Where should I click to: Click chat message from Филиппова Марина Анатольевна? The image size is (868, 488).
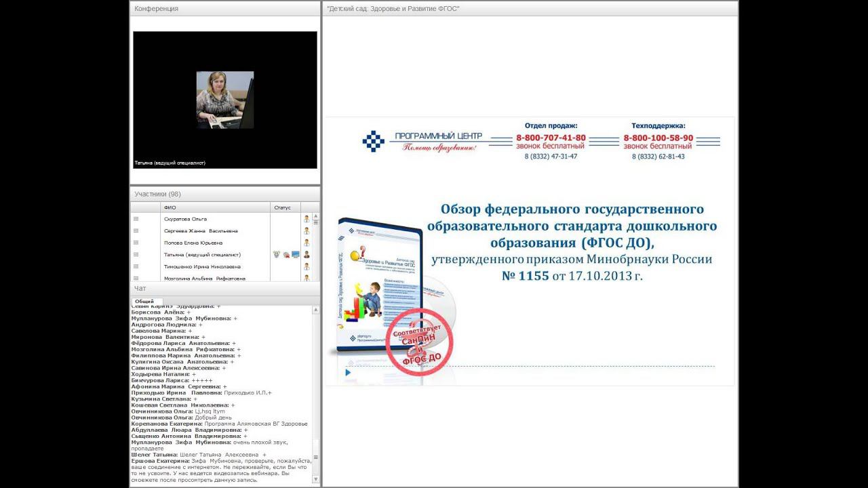(x=186, y=356)
